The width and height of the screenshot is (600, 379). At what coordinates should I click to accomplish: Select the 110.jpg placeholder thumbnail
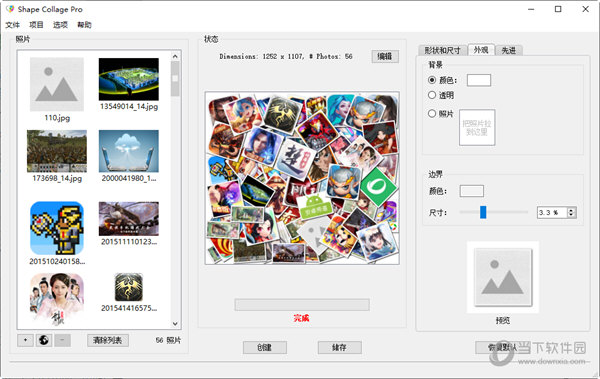point(57,85)
